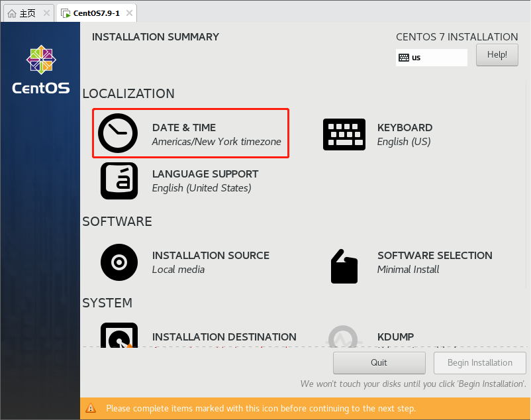Click 'English (United States)' language text
531x420 pixels.
[201, 188]
